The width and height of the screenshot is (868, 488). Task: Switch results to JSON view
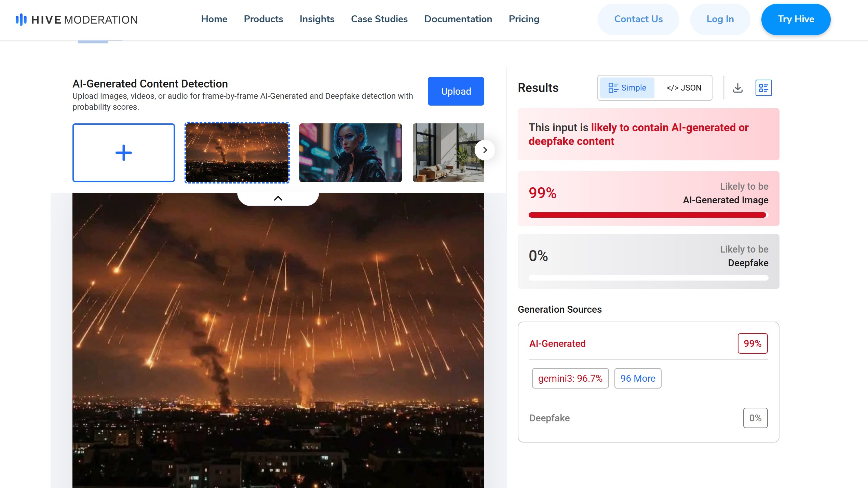684,88
